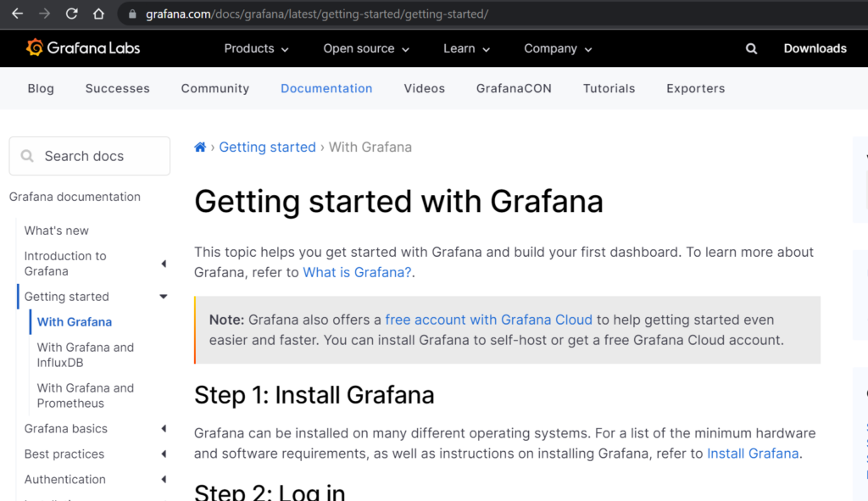Expand the Grafana basics sidebar section
This screenshot has width=868, height=501.
pos(164,429)
